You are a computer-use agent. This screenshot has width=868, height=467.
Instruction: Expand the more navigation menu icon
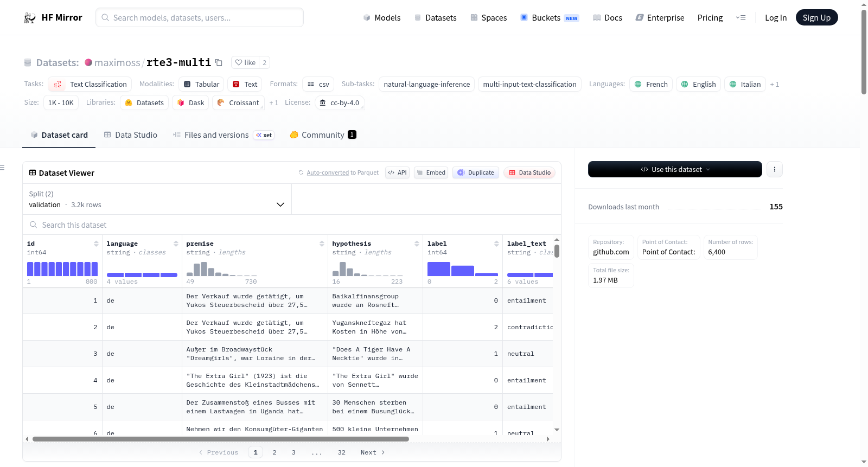[741, 18]
